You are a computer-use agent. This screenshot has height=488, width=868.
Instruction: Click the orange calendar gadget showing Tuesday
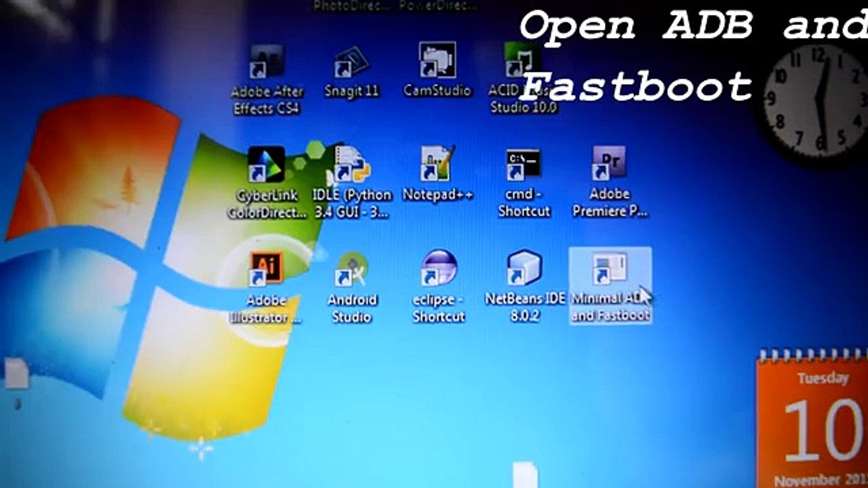pos(812,420)
